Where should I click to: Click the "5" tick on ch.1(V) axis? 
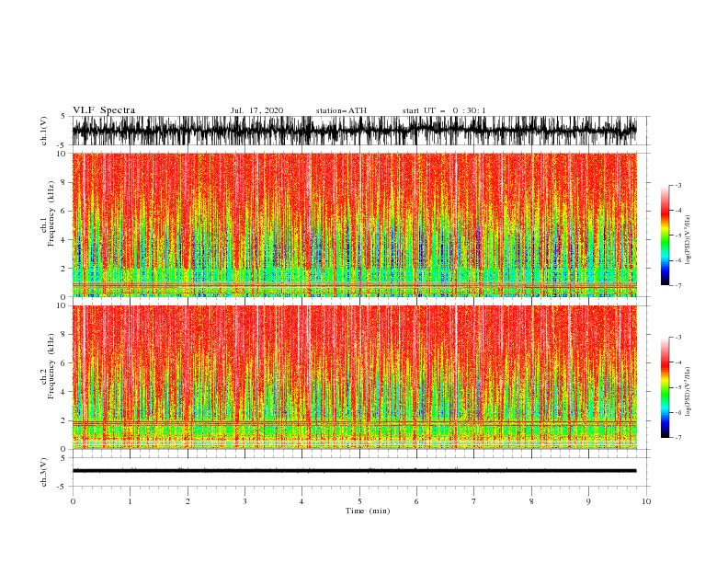click(x=63, y=116)
